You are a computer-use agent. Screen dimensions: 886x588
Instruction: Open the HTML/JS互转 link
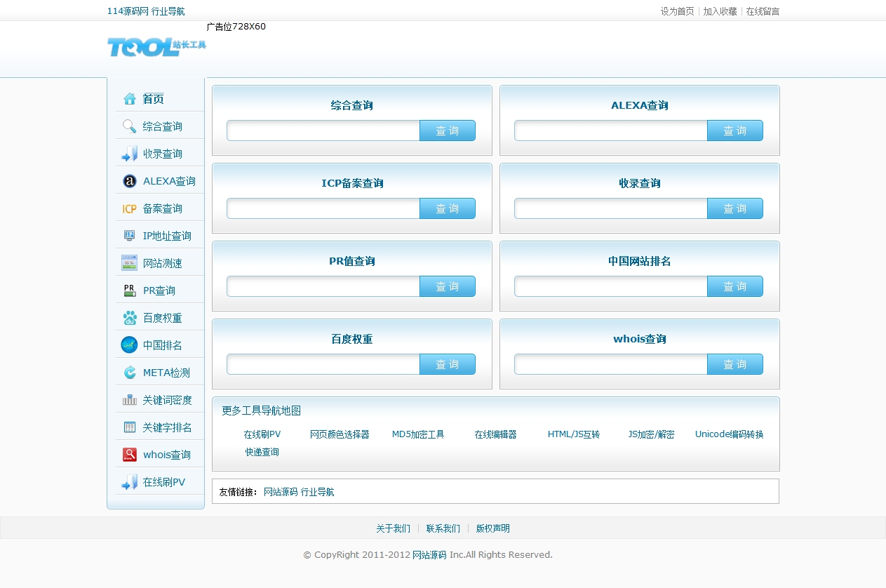coord(574,434)
